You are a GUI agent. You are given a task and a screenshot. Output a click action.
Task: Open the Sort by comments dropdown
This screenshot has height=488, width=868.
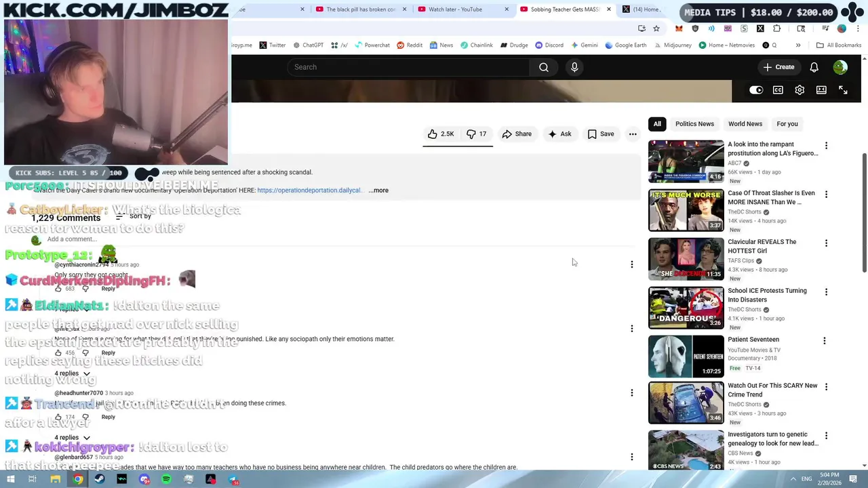point(134,216)
